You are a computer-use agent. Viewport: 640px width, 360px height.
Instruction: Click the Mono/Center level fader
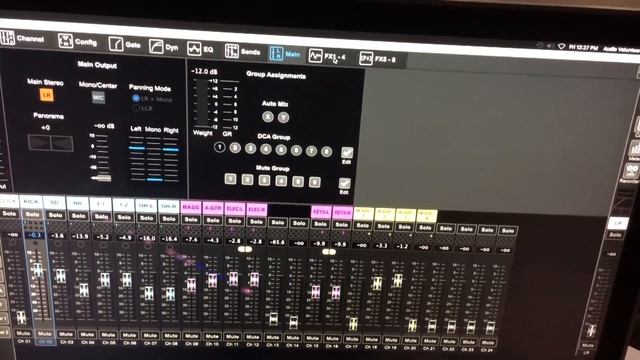[x=102, y=178]
